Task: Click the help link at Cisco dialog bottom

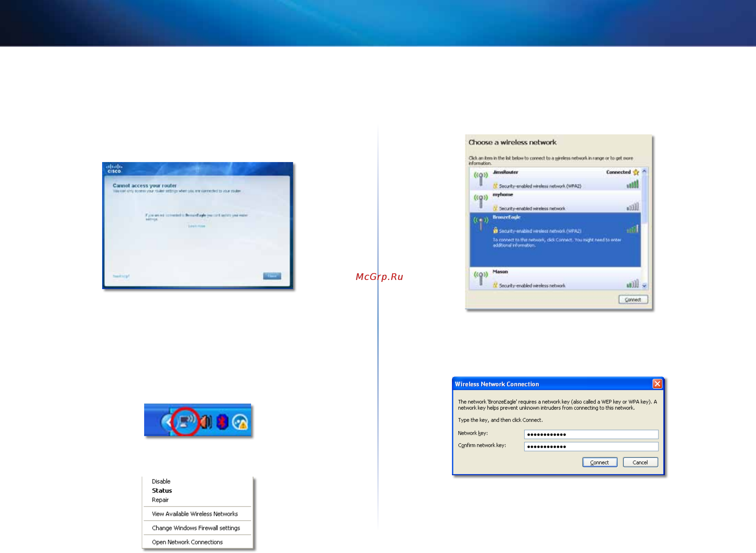Action: tap(121, 276)
